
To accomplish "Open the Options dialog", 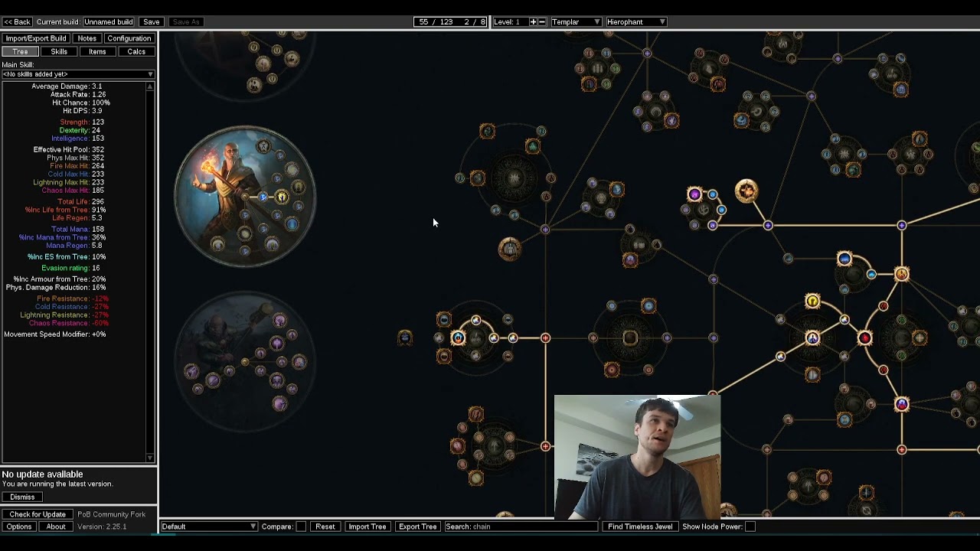I will point(19,527).
